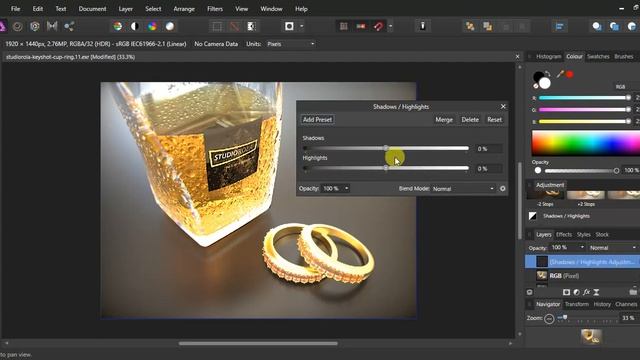Toggle the grid display toolbar icon
The image size is (640, 360).
pyautogui.click(x=344, y=27)
